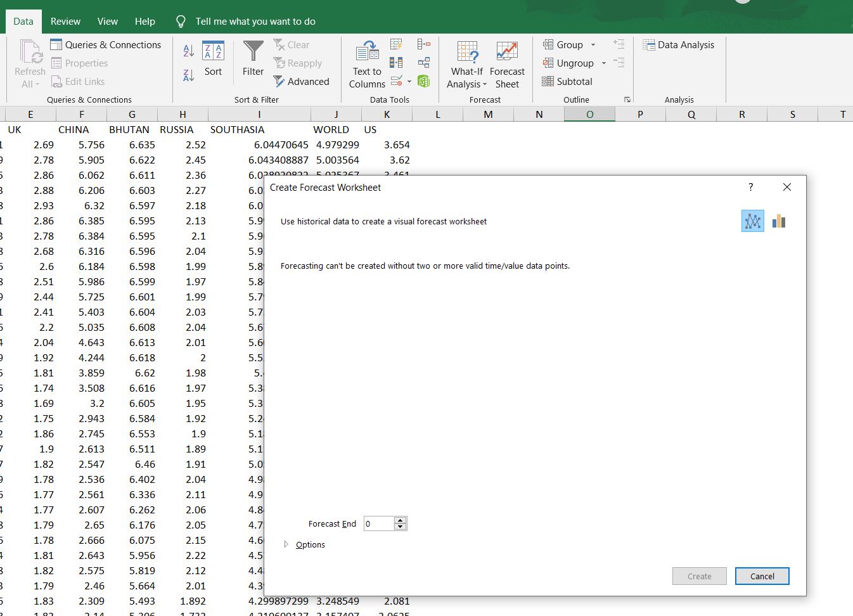
Task: Click the Tell me search box
Action: (253, 21)
